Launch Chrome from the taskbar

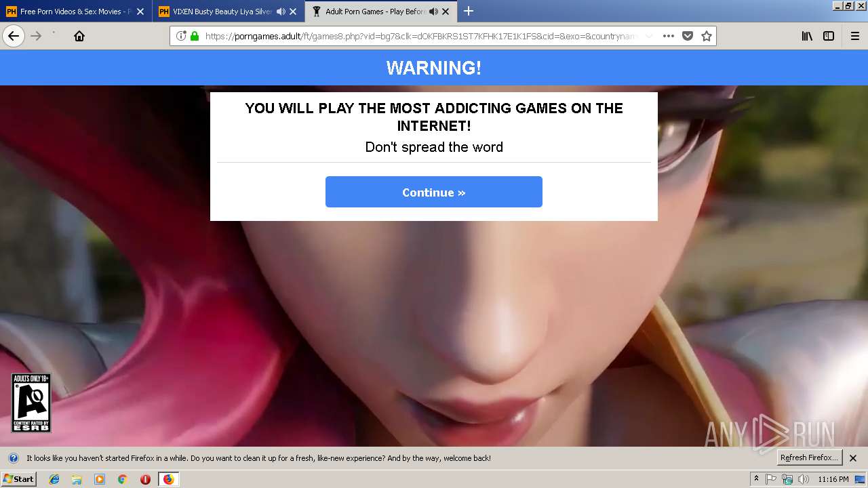pos(123,479)
